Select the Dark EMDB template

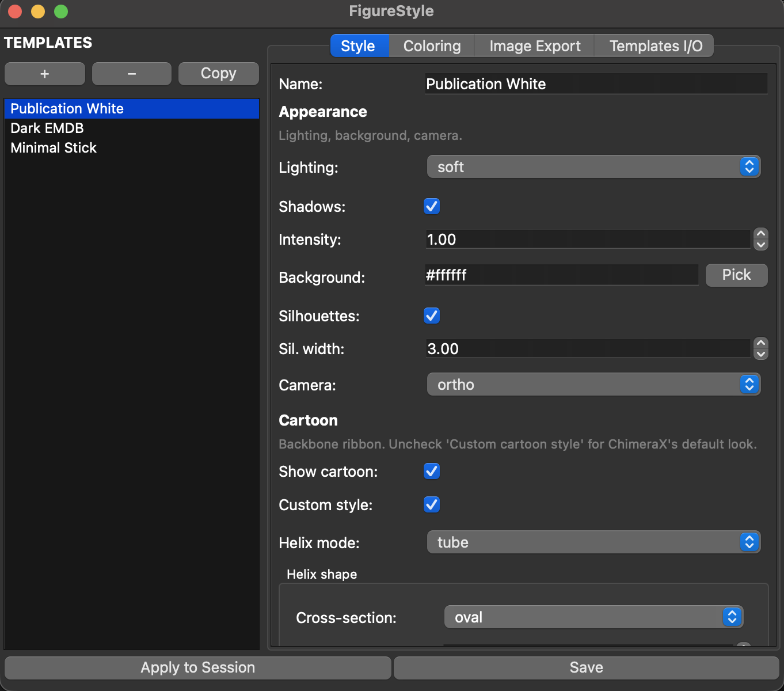tap(132, 128)
